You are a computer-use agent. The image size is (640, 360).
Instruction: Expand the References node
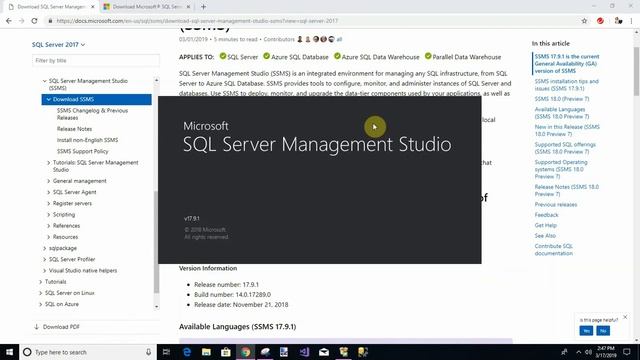(49, 226)
